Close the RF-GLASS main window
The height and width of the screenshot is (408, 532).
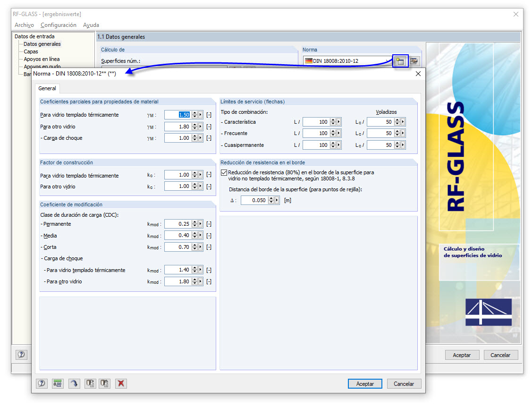tap(515, 14)
